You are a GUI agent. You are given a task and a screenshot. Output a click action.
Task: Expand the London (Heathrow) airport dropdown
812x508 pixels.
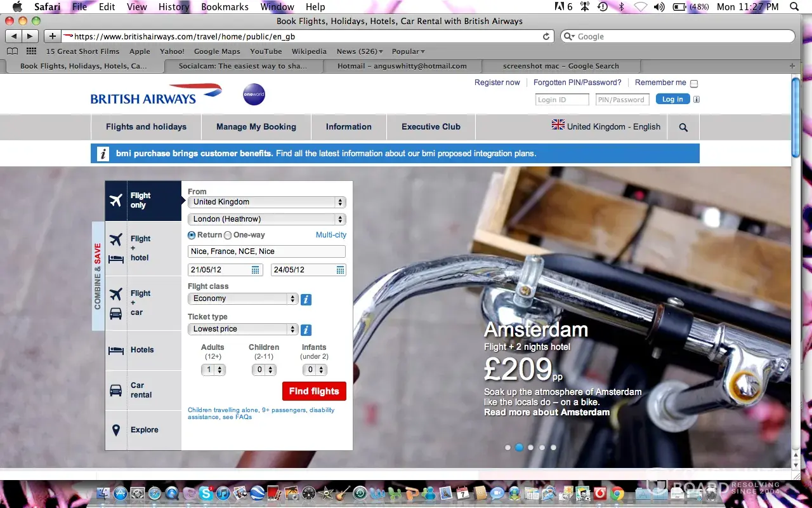[x=266, y=219]
